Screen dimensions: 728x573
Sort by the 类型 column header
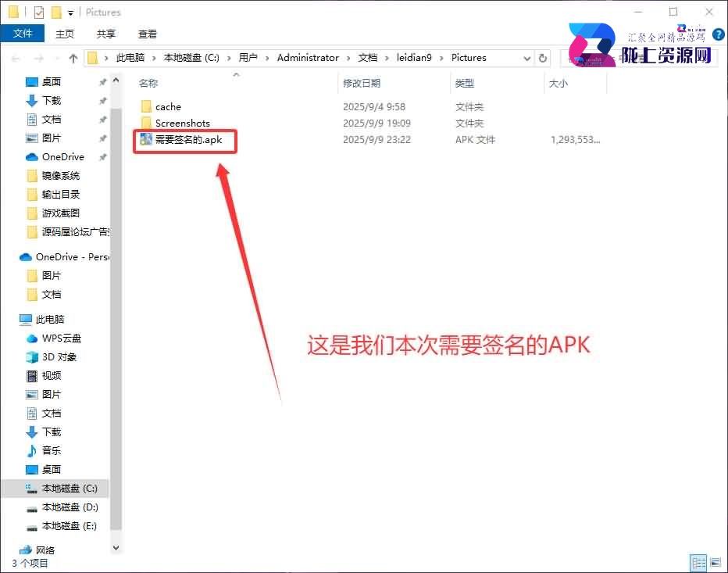tap(464, 83)
